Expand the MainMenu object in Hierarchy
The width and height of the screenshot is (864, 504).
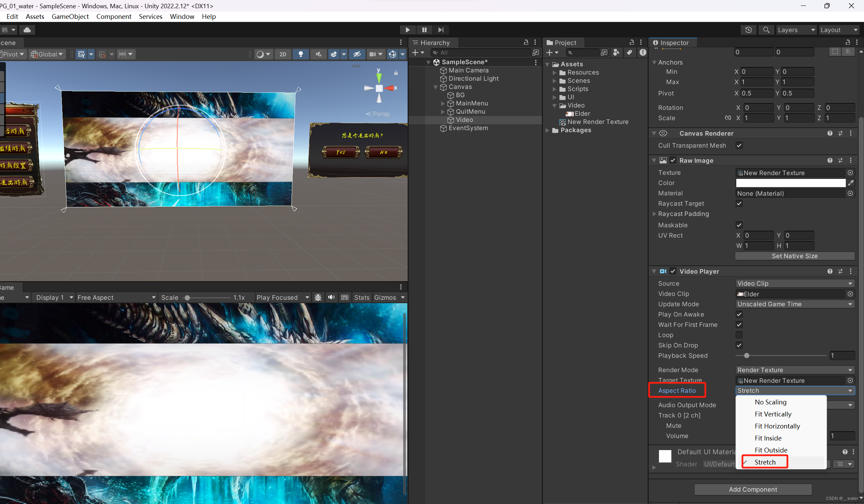point(443,103)
